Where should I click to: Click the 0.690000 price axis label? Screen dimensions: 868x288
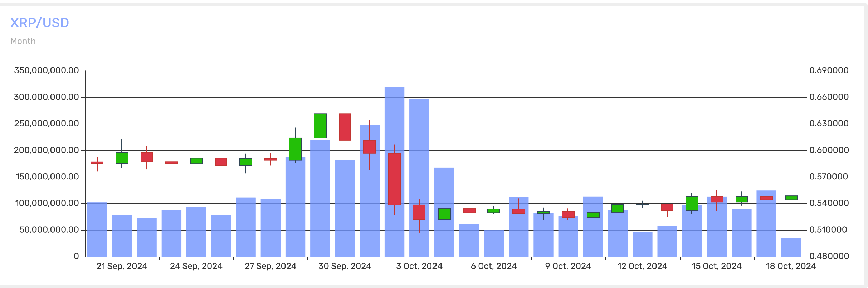tap(829, 70)
